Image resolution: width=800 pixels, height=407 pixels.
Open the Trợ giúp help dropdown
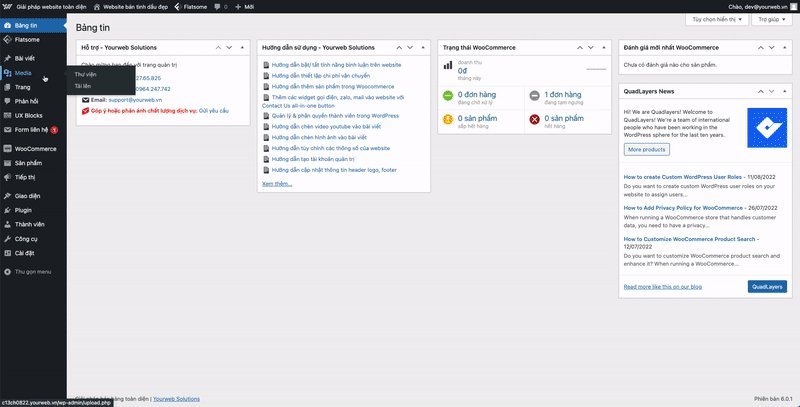pos(773,19)
